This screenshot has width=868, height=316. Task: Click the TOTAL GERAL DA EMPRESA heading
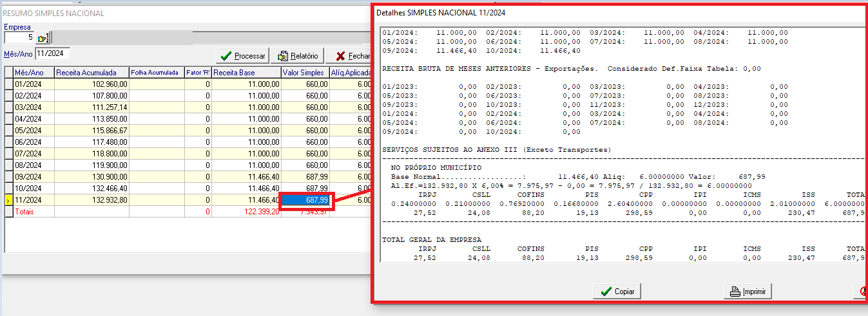[x=432, y=239]
